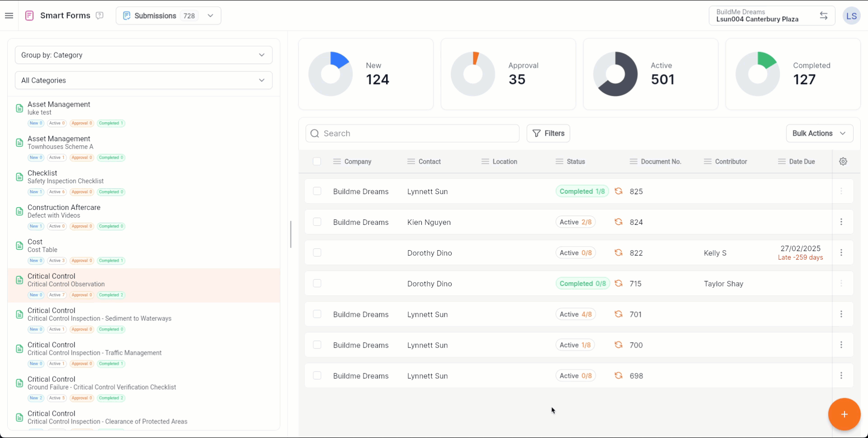The width and height of the screenshot is (868, 438).
Task: Open the hamburger navigation menu
Action: tap(9, 16)
